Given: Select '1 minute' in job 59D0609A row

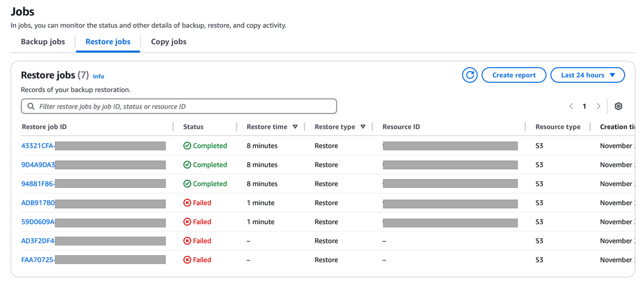Looking at the screenshot, I should click(260, 222).
